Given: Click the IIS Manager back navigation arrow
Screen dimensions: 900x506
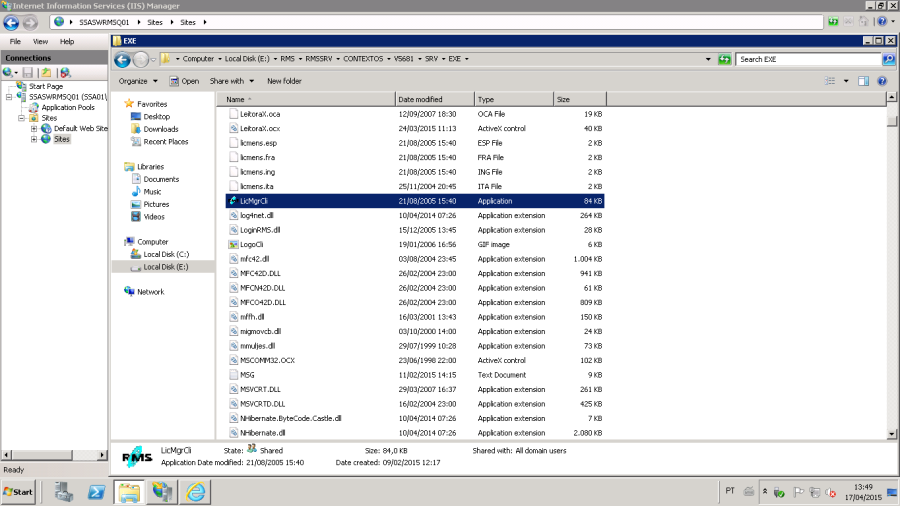Looking at the screenshot, I should (x=11, y=22).
